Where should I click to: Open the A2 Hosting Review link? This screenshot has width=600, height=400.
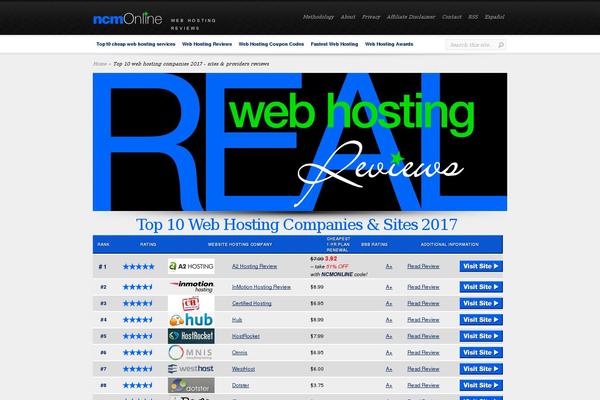tap(254, 266)
